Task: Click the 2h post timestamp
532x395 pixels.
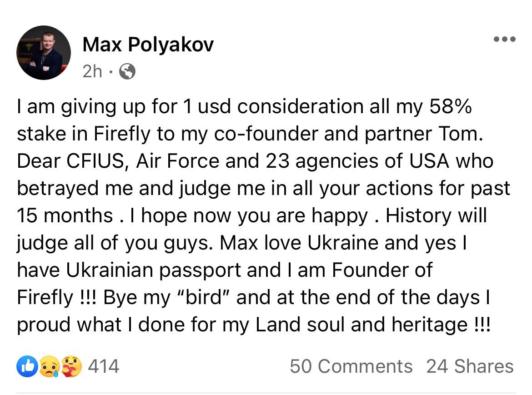Action: (92, 71)
